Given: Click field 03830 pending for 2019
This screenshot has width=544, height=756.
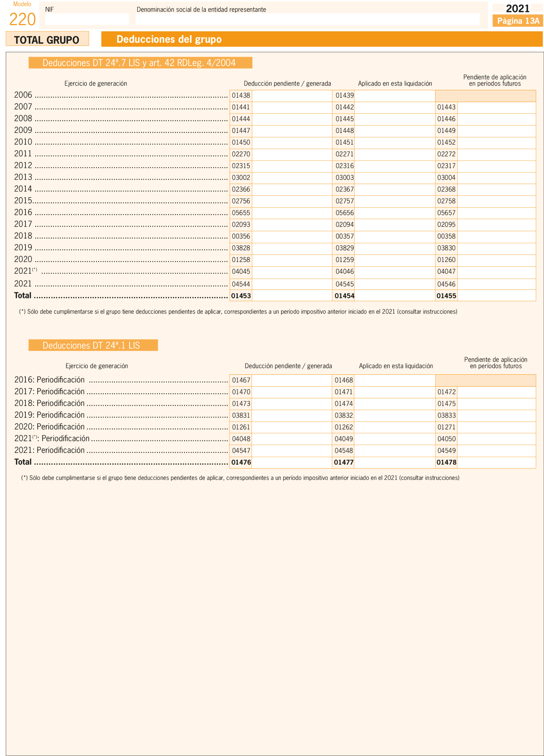Looking at the screenshot, I should click(x=496, y=248).
